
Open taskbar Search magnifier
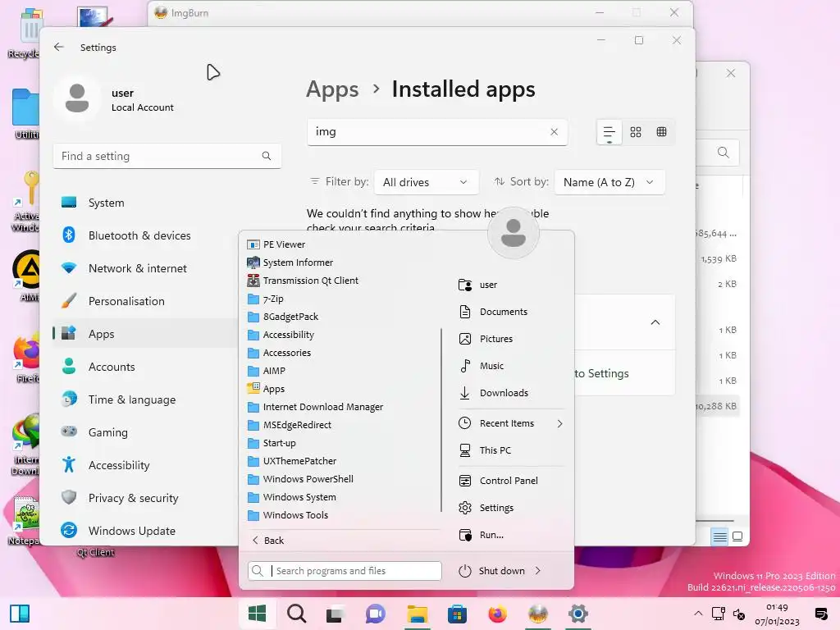(296, 614)
